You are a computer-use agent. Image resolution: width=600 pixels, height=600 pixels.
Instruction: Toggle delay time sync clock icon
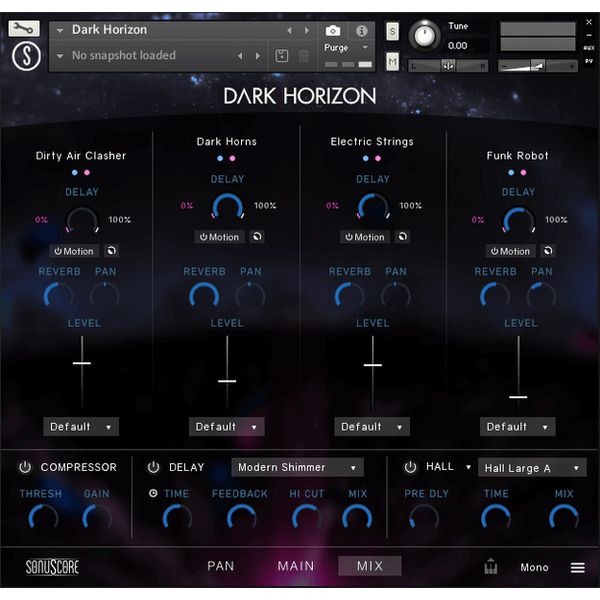pyautogui.click(x=153, y=493)
